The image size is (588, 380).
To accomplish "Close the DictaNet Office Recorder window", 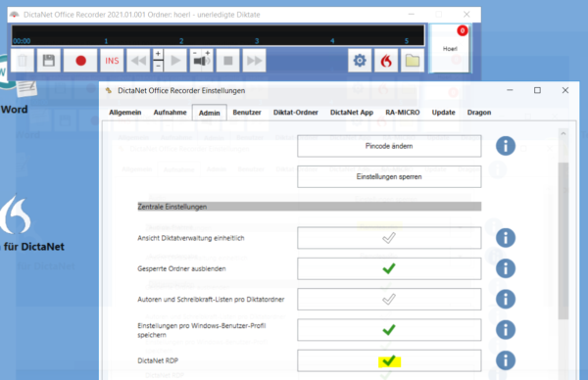I will 466,15.
